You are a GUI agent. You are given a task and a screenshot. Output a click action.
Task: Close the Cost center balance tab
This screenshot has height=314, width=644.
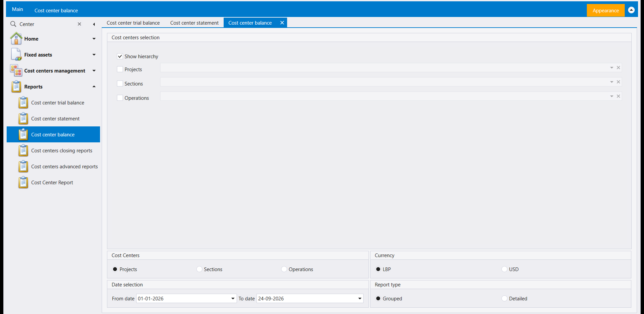click(282, 23)
